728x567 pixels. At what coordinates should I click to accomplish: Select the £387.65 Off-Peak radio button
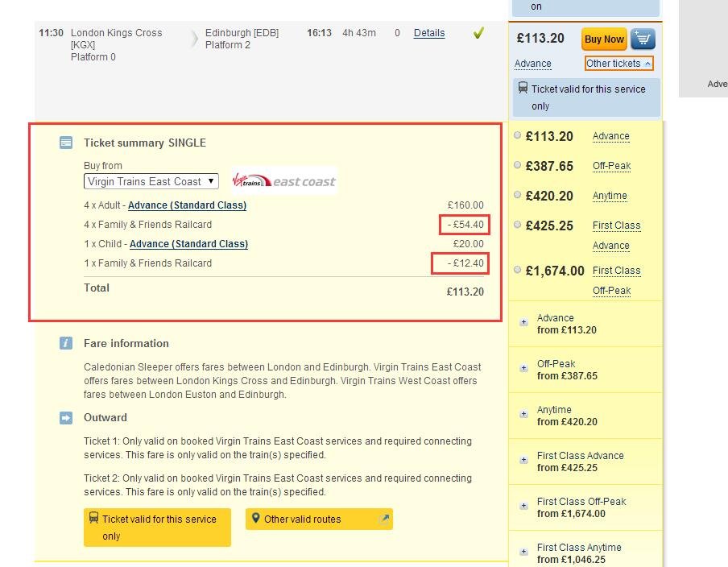(518, 165)
